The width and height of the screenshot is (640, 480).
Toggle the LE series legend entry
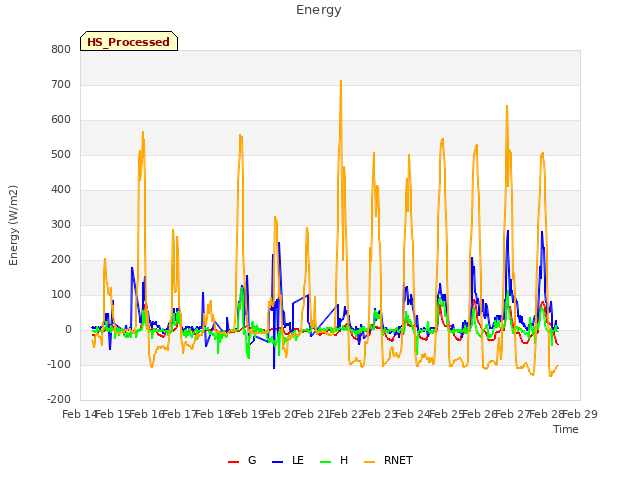point(288,460)
